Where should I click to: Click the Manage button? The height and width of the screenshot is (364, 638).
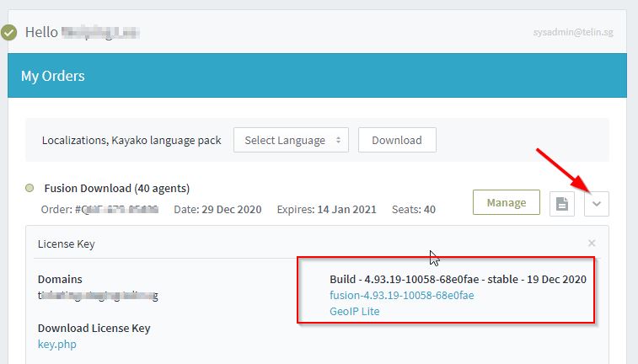506,202
